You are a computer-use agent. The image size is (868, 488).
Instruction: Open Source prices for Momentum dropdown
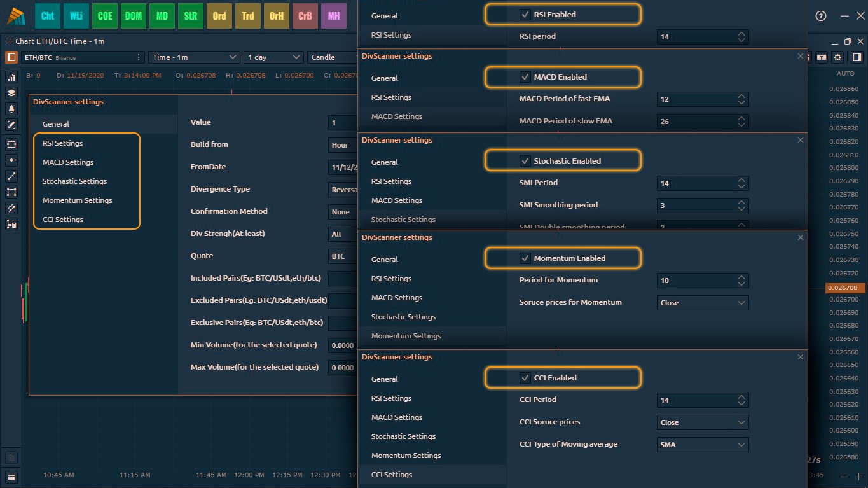click(702, 303)
